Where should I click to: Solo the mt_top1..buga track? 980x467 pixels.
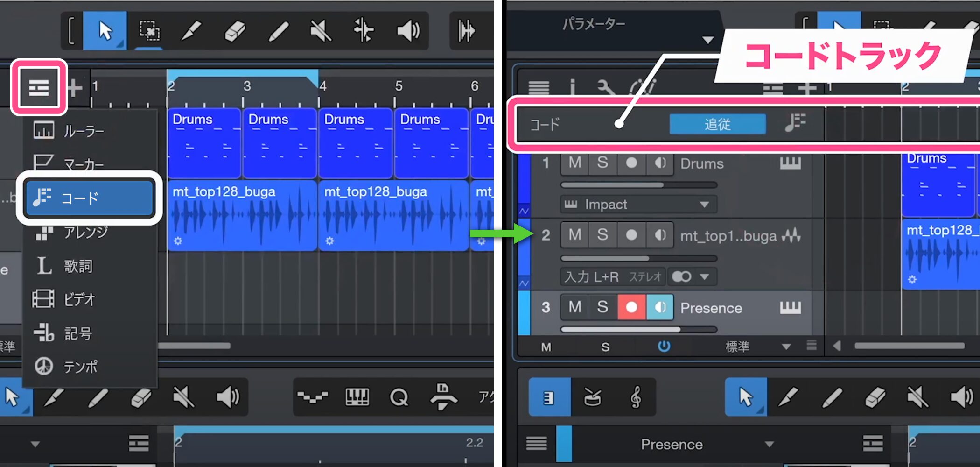(x=602, y=235)
